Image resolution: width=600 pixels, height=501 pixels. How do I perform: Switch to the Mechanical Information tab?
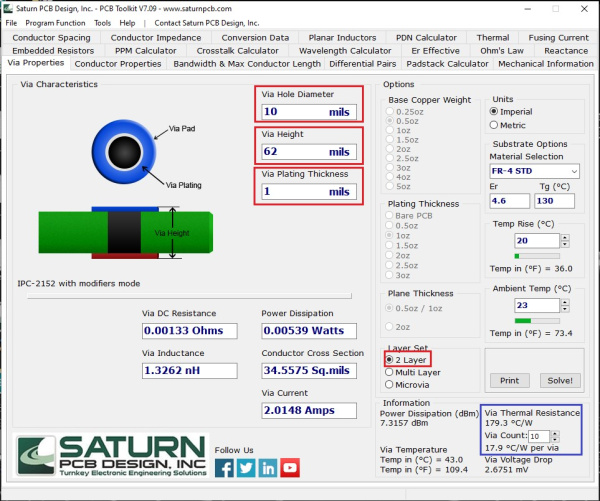pyautogui.click(x=545, y=64)
